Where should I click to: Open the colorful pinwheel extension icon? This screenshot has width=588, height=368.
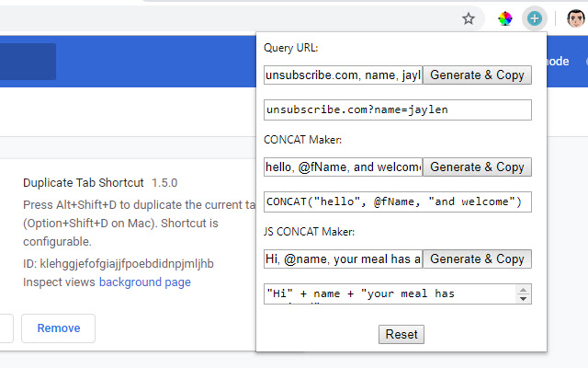(504, 17)
